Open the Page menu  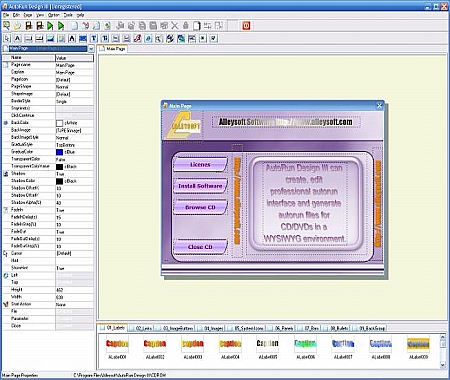(x=28, y=15)
